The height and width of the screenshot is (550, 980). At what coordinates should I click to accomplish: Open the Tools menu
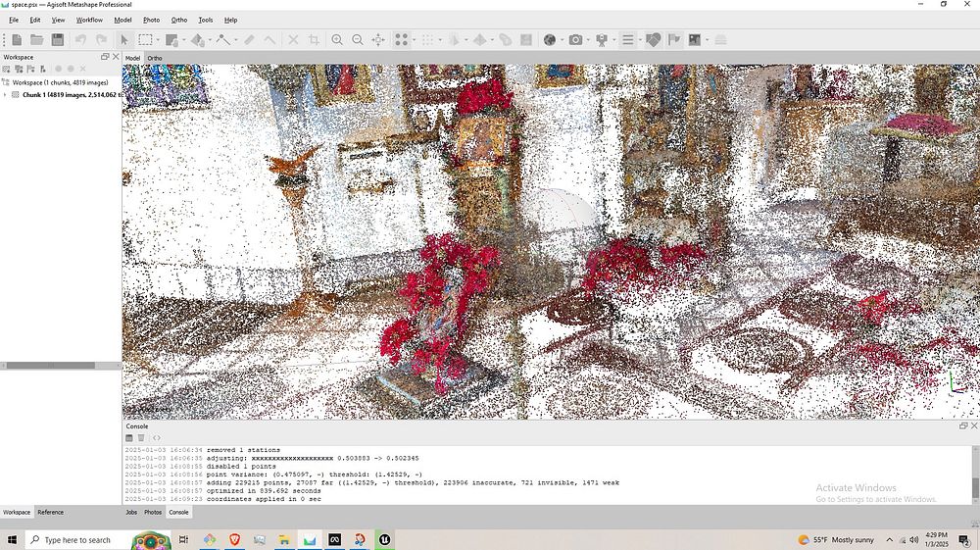coord(205,20)
